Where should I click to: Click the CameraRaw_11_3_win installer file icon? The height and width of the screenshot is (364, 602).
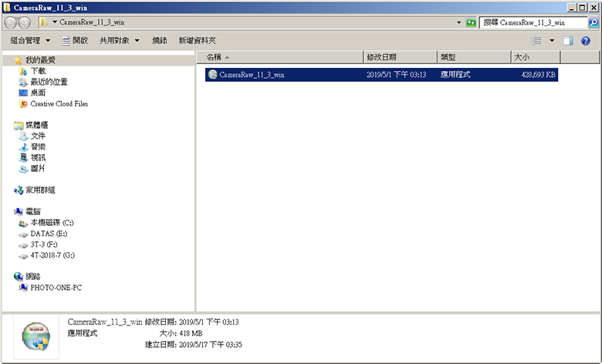tap(212, 74)
